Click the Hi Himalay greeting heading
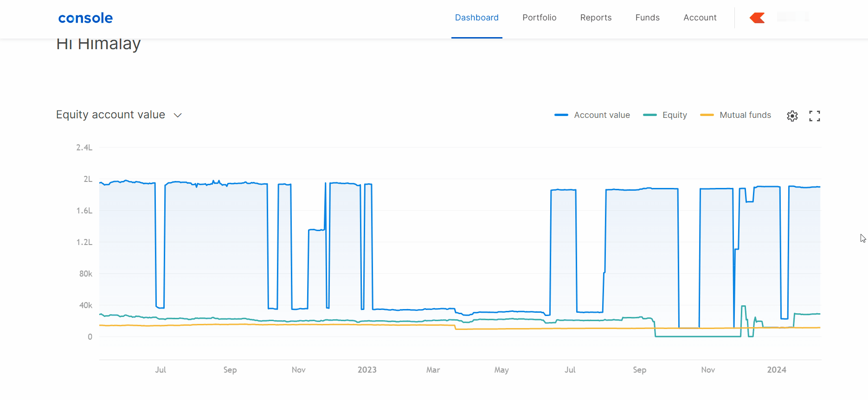This screenshot has height=400, width=868. (98, 45)
